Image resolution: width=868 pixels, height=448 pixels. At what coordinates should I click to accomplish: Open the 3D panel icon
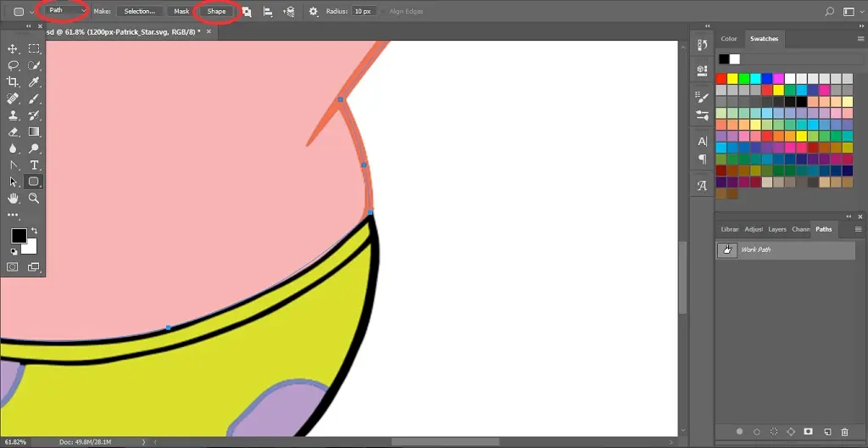click(x=703, y=70)
